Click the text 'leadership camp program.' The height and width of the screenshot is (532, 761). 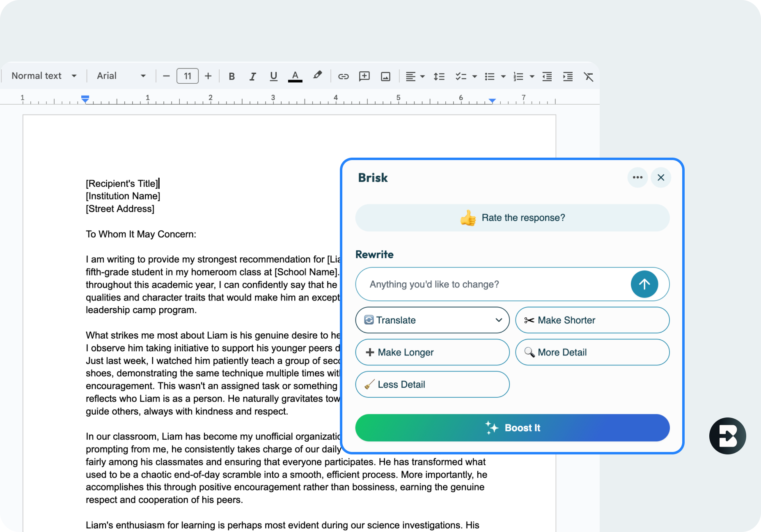tap(141, 310)
